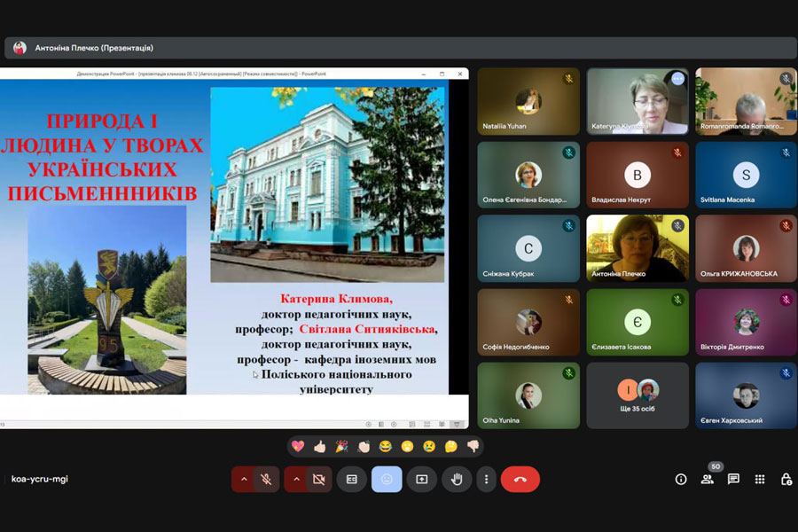
Task: Expand audio settings chevron
Action: pyautogui.click(x=245, y=479)
